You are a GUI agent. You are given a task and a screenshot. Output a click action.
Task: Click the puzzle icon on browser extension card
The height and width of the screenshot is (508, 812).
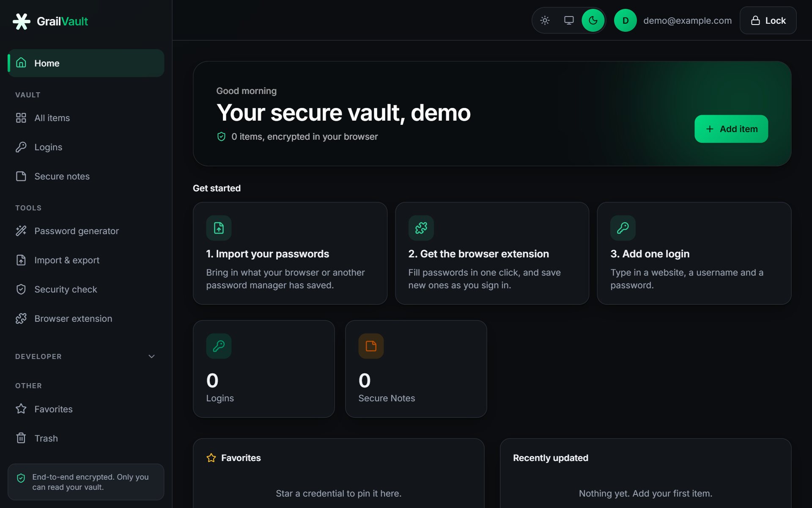(421, 228)
